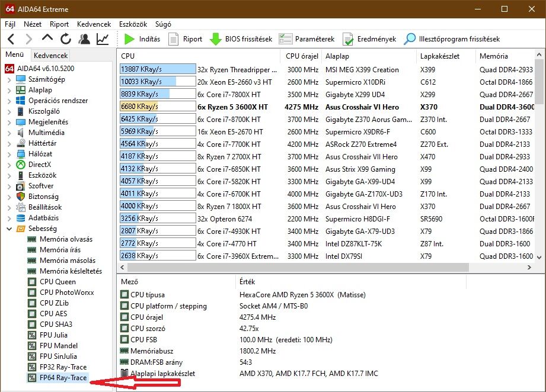This screenshot has height=392, width=546.
Task: Select FPU Mandel benchmark icon
Action: [x=31, y=346]
